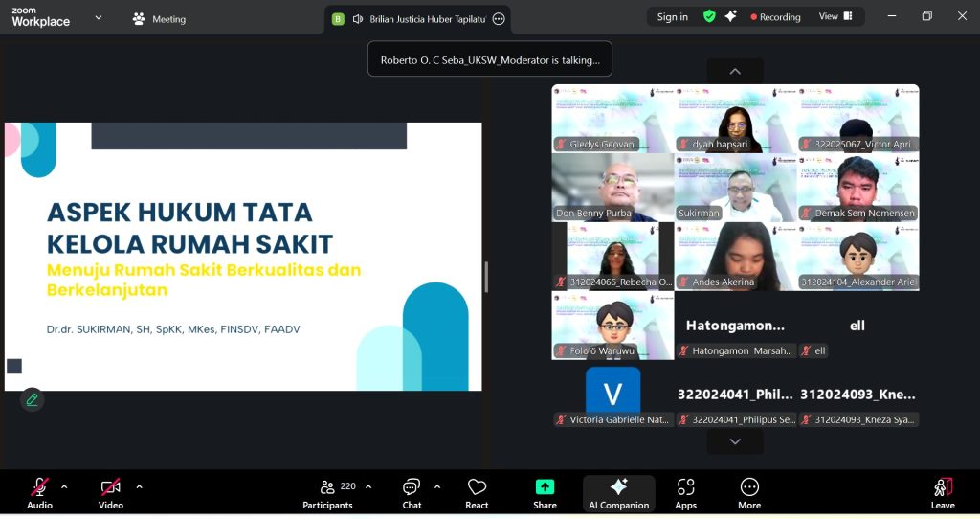
Task: Click slide title ASPEK HUKUM TATA
Action: 179,213
